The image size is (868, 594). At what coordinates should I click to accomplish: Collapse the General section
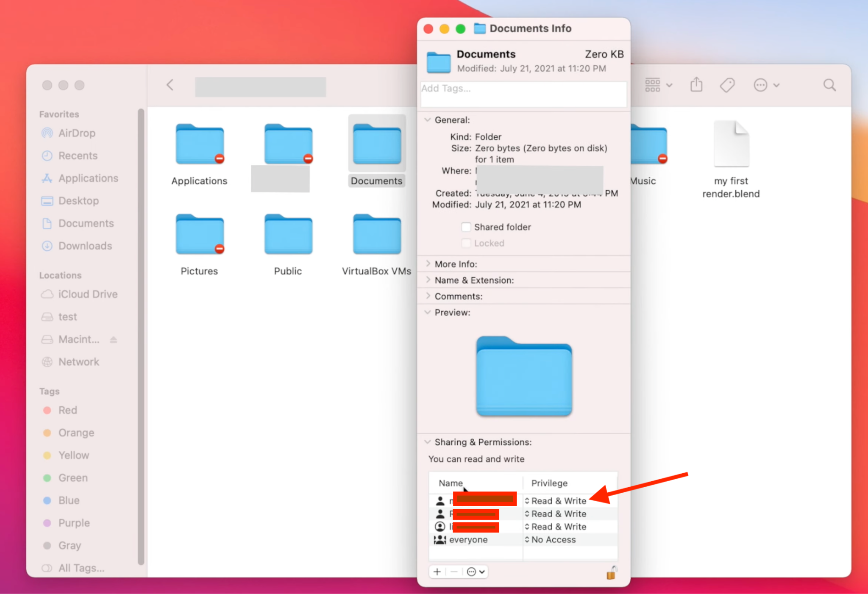click(x=427, y=119)
